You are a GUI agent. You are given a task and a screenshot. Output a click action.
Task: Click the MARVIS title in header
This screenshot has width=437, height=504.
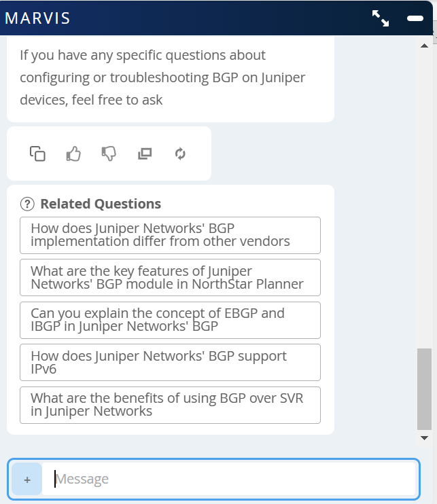tap(38, 18)
